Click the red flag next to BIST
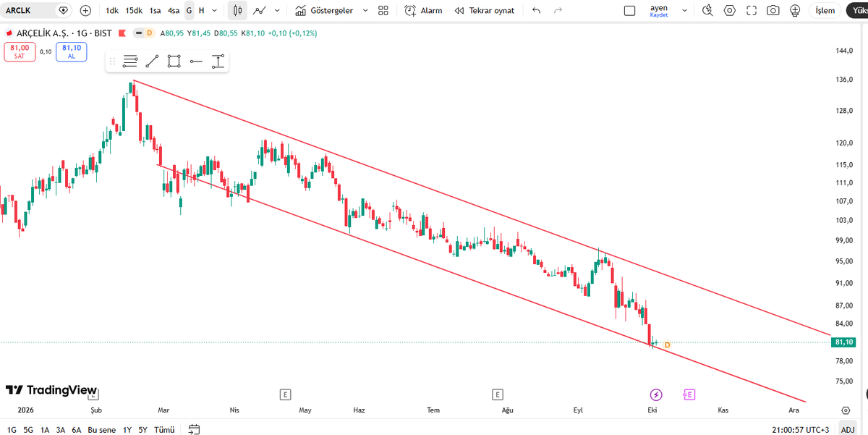The image size is (868, 435). point(121,33)
